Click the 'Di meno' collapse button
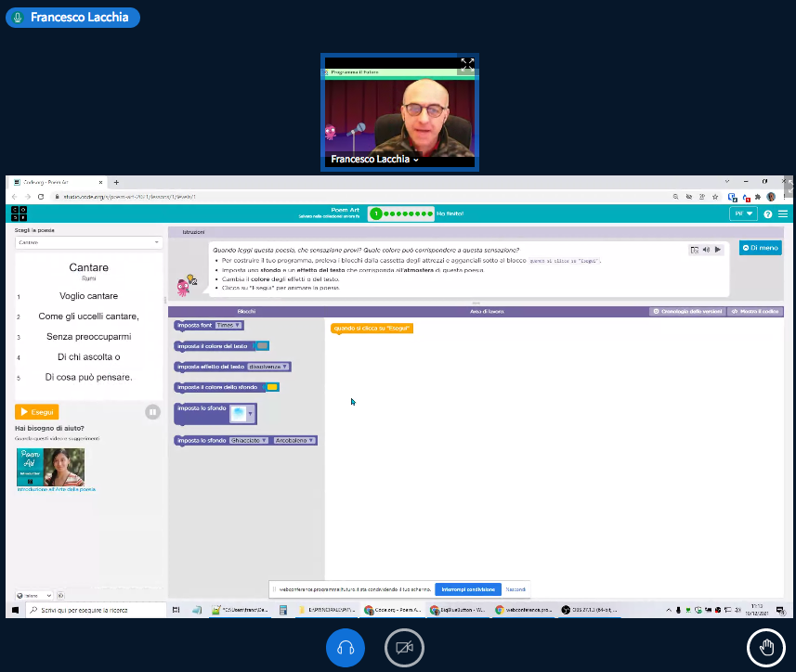This screenshot has height=672, width=796. pyautogui.click(x=760, y=248)
